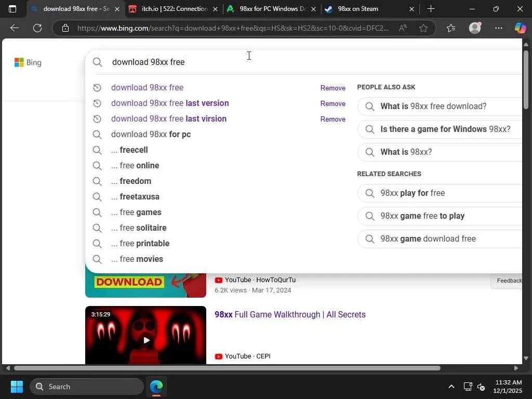Click the horizontal scrollbar thumb
The image size is (532, 399).
pyautogui.click(x=228, y=368)
